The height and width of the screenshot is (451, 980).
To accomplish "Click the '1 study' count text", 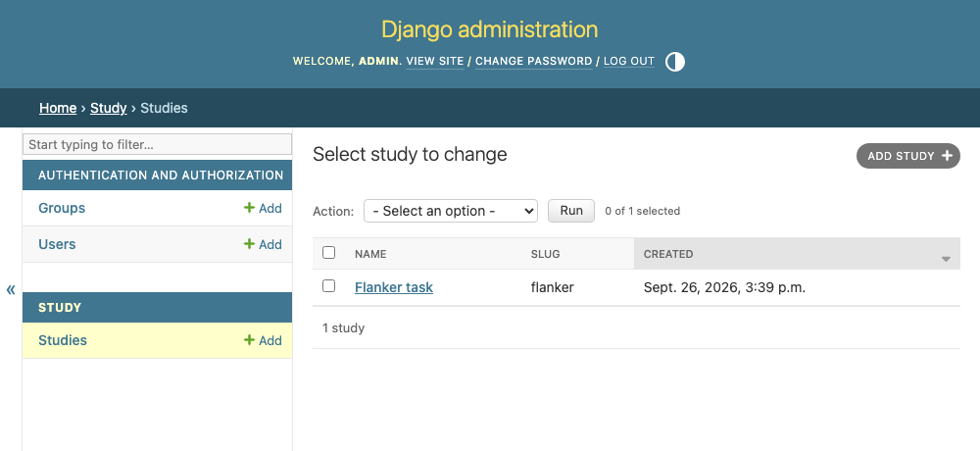I will (343, 327).
